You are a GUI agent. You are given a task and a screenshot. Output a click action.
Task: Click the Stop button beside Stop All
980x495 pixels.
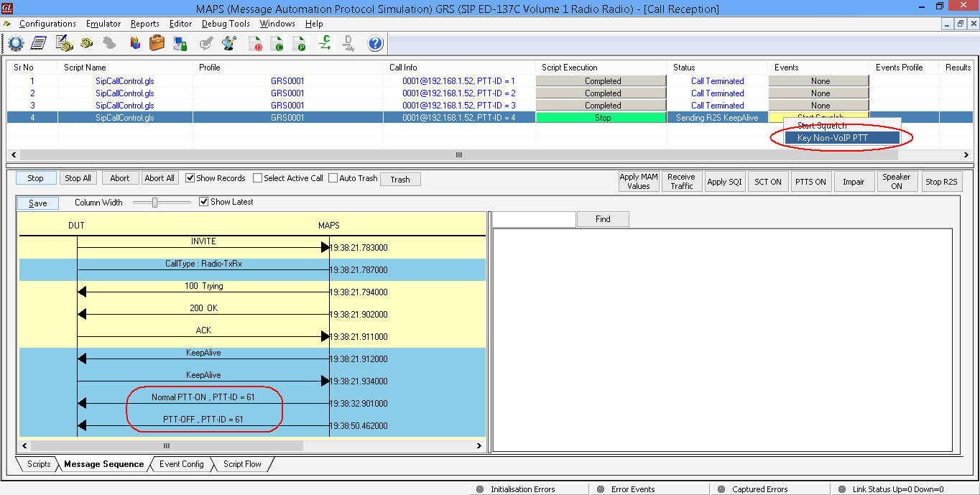[x=36, y=178]
